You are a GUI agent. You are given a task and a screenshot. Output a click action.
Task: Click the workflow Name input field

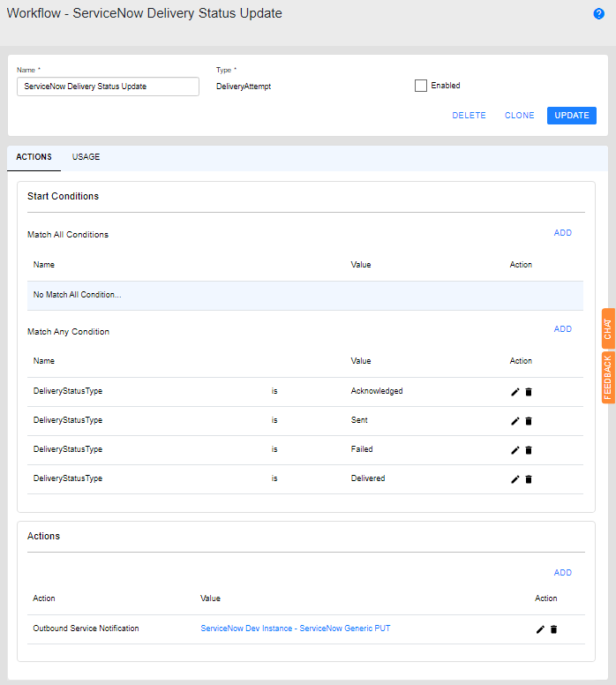(108, 87)
